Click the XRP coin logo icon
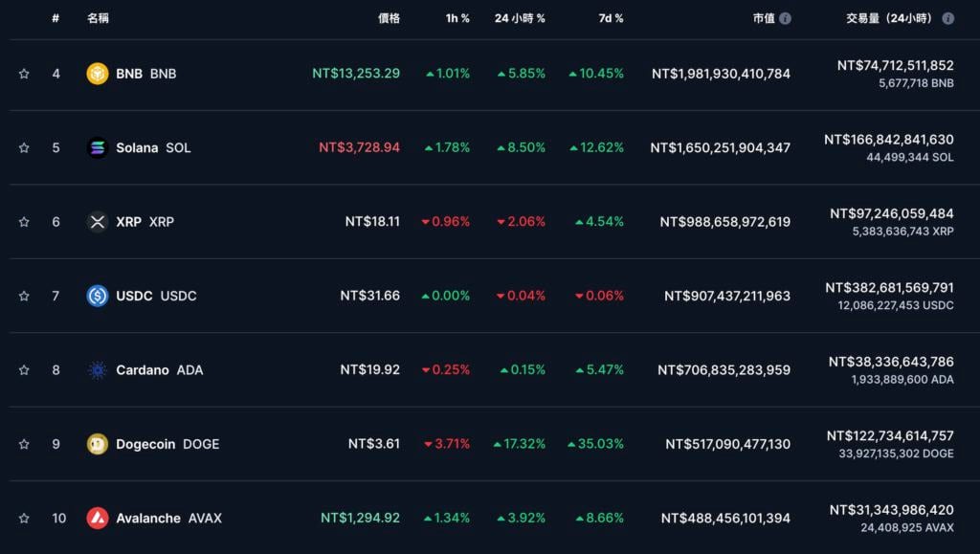980x554 pixels. coord(98,222)
